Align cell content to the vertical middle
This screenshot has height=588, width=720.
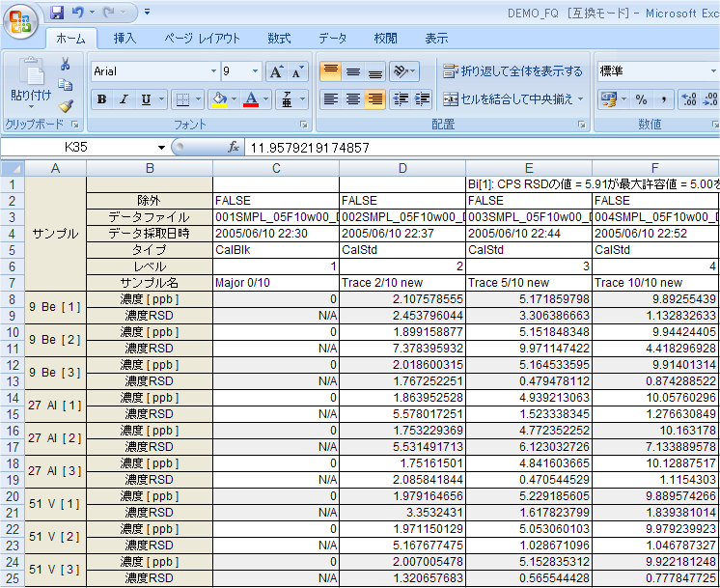point(352,71)
